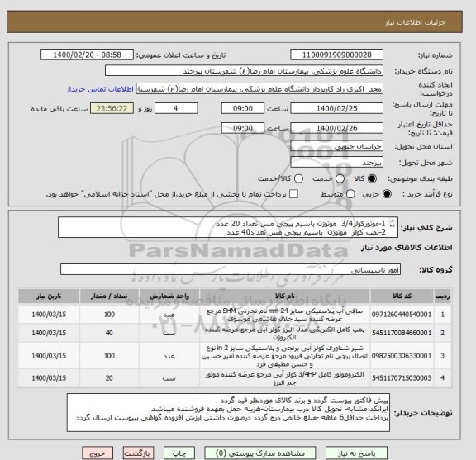This screenshot has width=476, height=460.
Task: Click the buyer organization name field
Action: (244, 71)
